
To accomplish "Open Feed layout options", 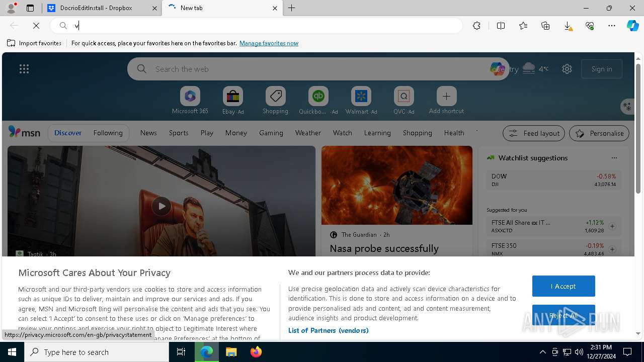I will (x=534, y=133).
